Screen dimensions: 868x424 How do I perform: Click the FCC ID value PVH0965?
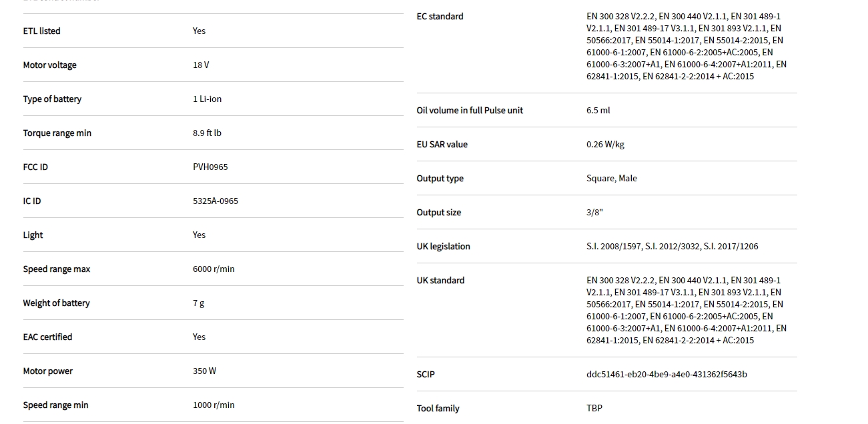[210, 167]
